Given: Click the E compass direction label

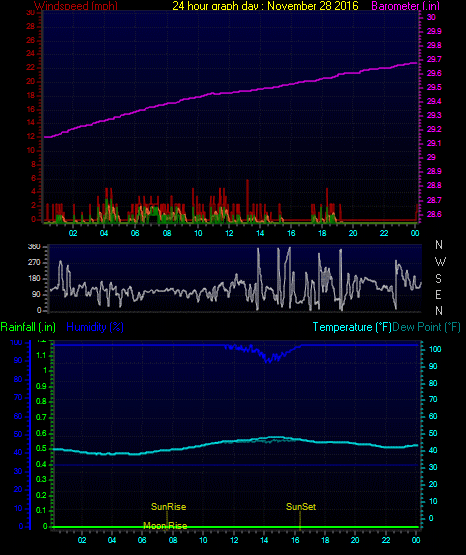Looking at the screenshot, I should (438, 294).
